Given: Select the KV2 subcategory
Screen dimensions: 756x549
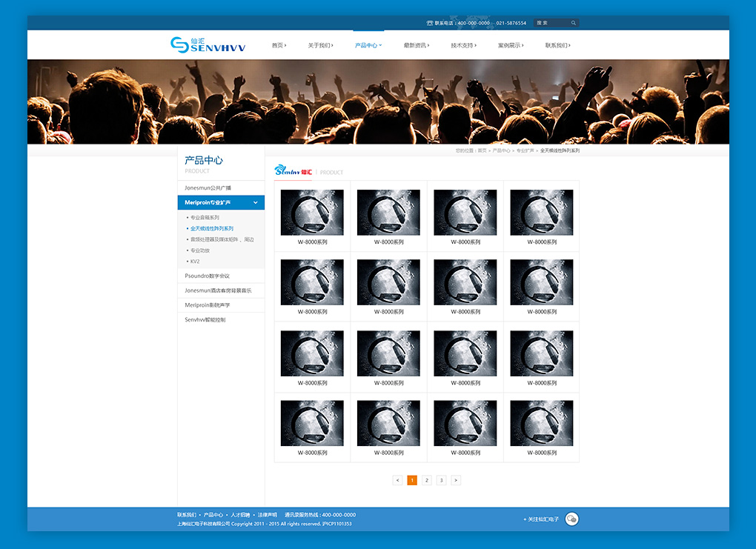Looking at the screenshot, I should [x=195, y=262].
